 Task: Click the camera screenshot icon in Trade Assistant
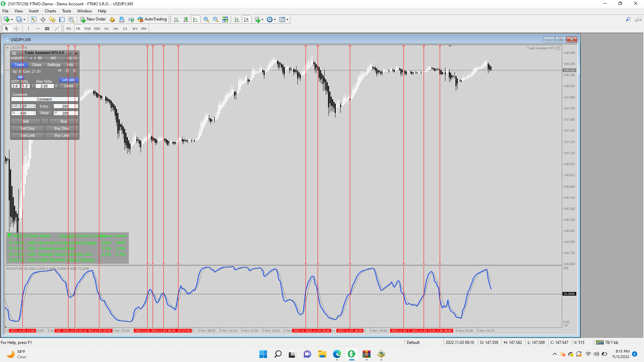[x=14, y=53]
